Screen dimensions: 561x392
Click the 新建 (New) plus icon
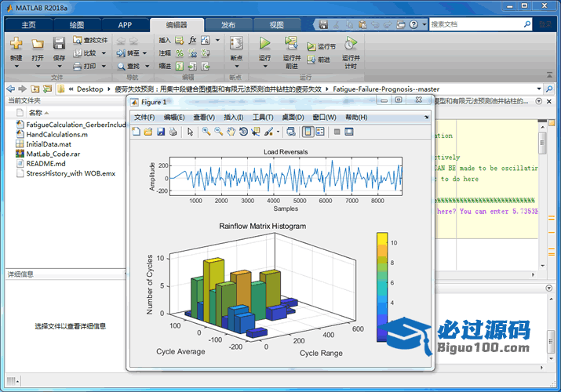coord(16,44)
